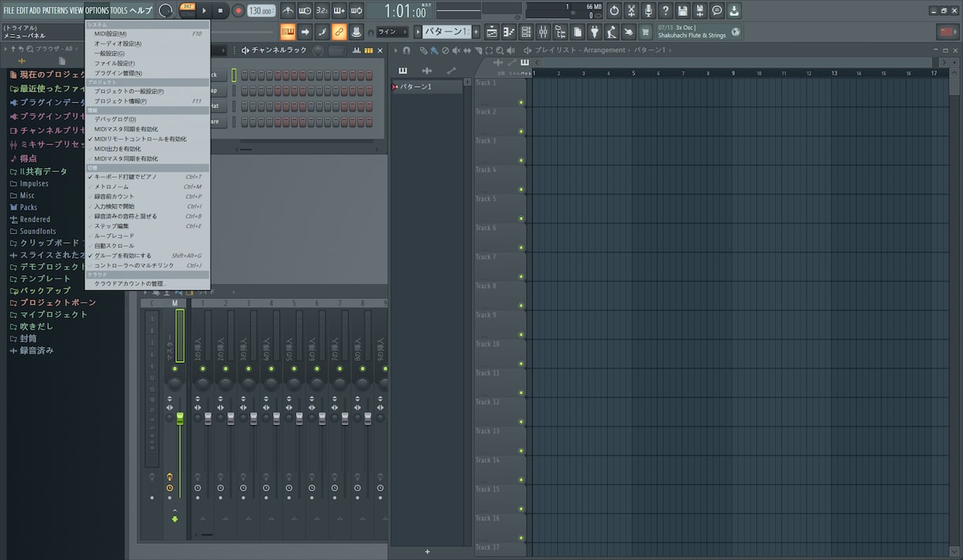Select プロジェクト情報(P) menu entry
This screenshot has height=560, width=963.
(x=148, y=101)
